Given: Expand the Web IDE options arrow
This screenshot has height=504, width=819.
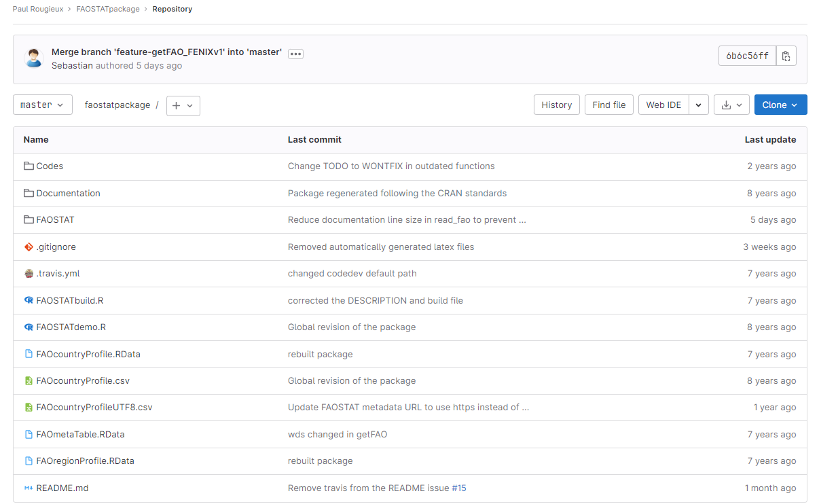Looking at the screenshot, I should coord(699,105).
